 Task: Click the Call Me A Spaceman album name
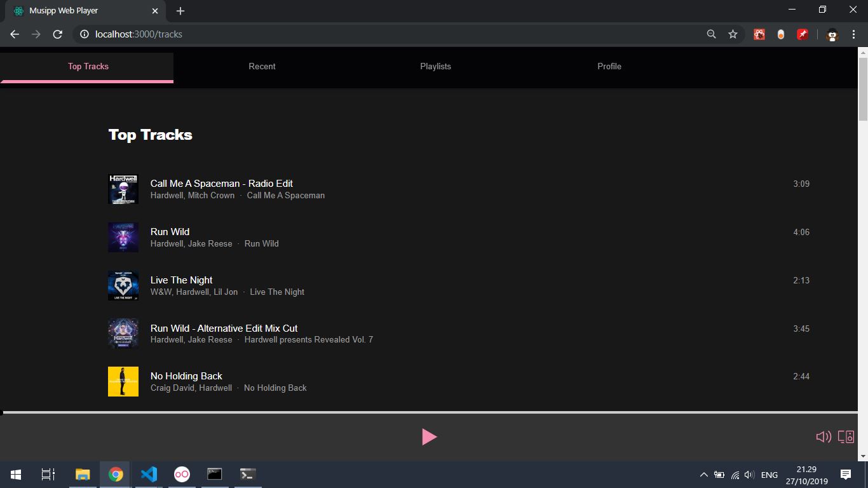(285, 195)
